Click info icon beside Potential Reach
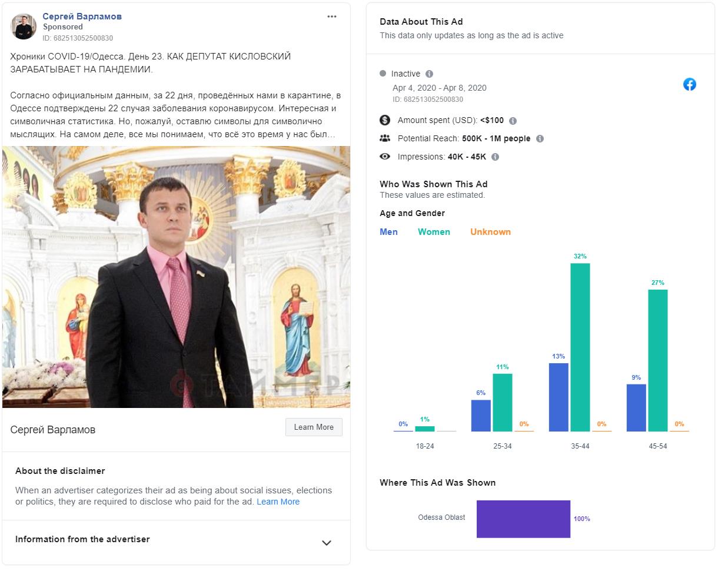Image resolution: width=728 pixels, height=574 pixels. 540,139
